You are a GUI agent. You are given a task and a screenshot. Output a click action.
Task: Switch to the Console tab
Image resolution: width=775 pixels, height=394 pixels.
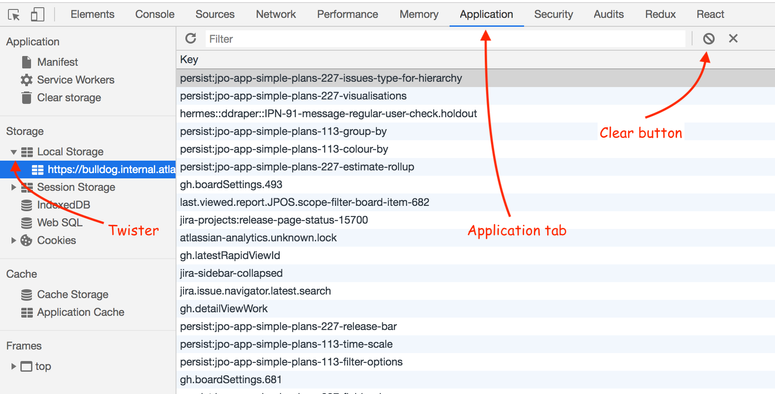155,14
